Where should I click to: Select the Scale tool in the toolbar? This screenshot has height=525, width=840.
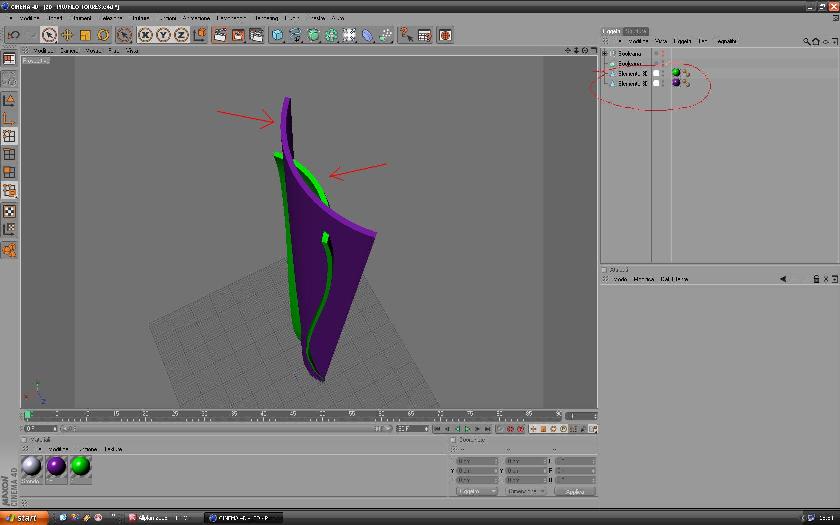tap(85, 35)
